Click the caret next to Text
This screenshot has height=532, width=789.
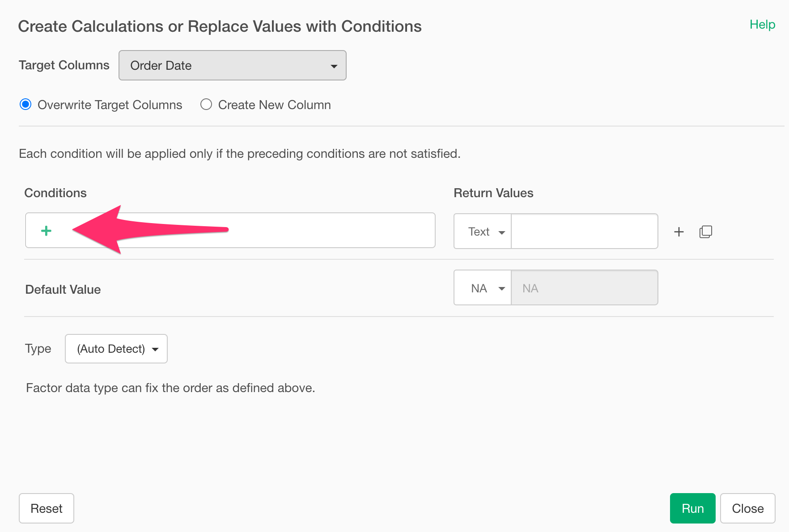pyautogui.click(x=502, y=232)
